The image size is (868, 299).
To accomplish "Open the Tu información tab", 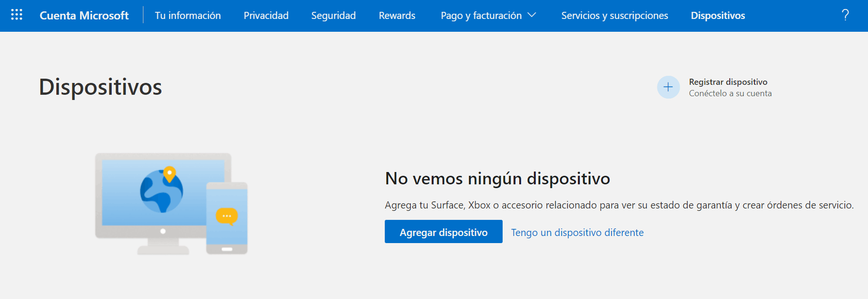I will [188, 16].
